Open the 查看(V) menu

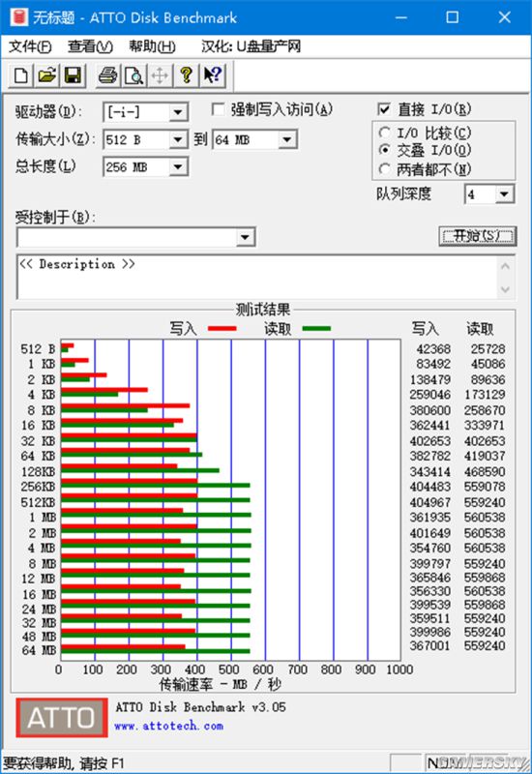coord(90,46)
